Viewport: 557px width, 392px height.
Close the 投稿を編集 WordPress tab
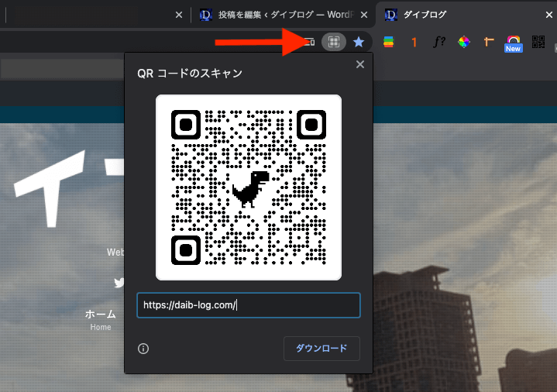pyautogui.click(x=364, y=15)
